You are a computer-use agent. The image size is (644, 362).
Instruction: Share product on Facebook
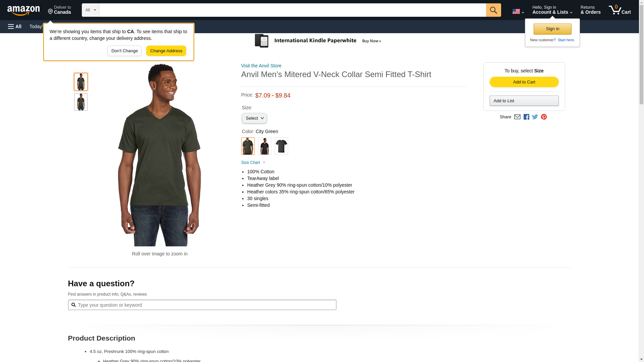[x=526, y=117]
